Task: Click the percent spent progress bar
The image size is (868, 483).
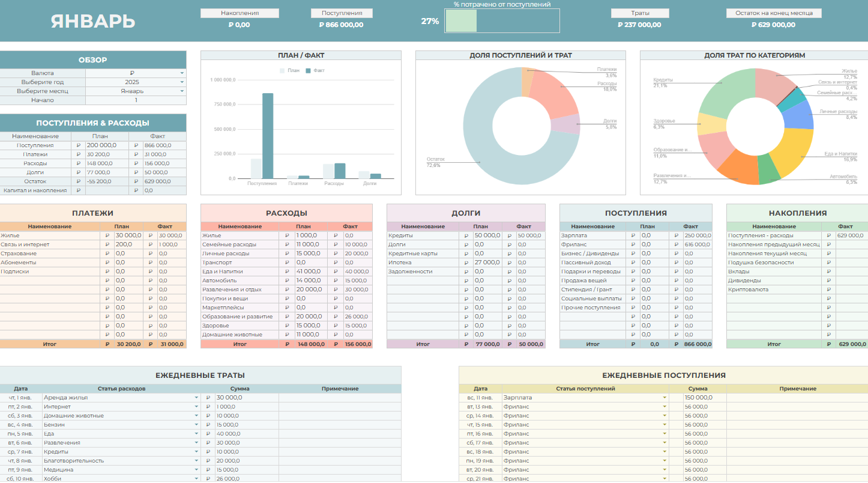Action: [x=502, y=21]
